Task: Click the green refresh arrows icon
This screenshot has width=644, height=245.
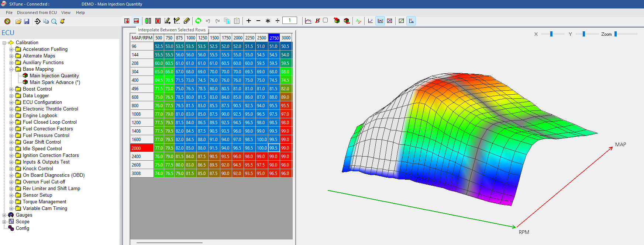Action: (198, 21)
